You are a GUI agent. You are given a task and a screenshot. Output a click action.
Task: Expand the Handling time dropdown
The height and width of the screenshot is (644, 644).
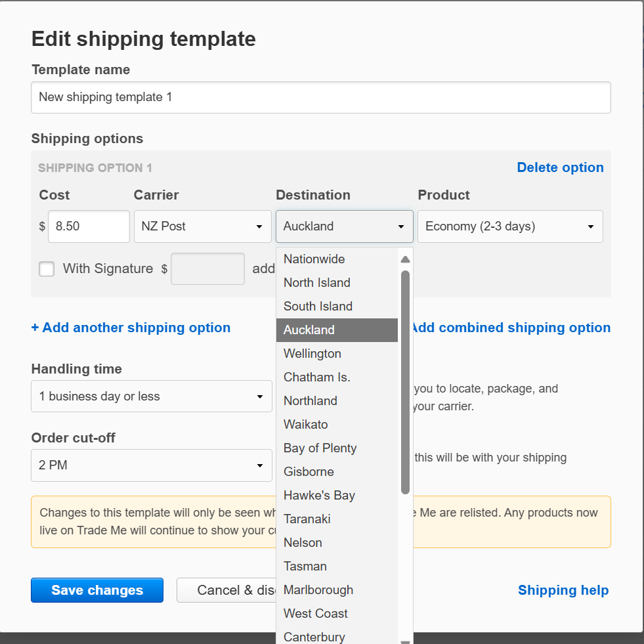[151, 397]
